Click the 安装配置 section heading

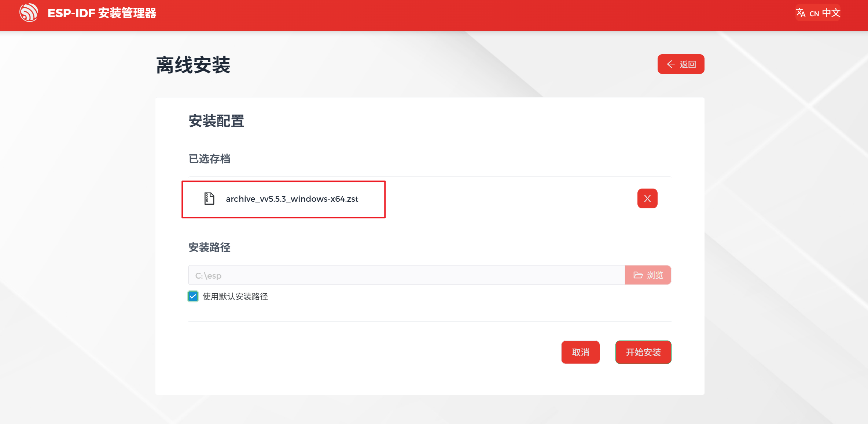(216, 121)
